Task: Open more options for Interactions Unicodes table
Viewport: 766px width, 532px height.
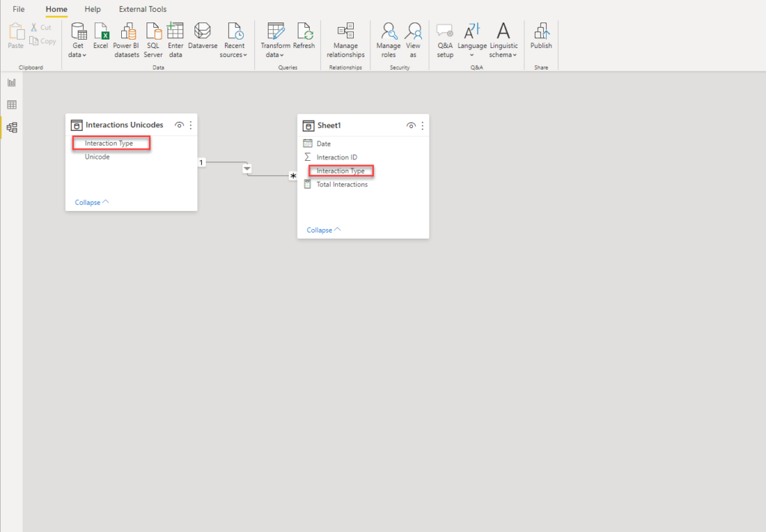Action: 191,125
